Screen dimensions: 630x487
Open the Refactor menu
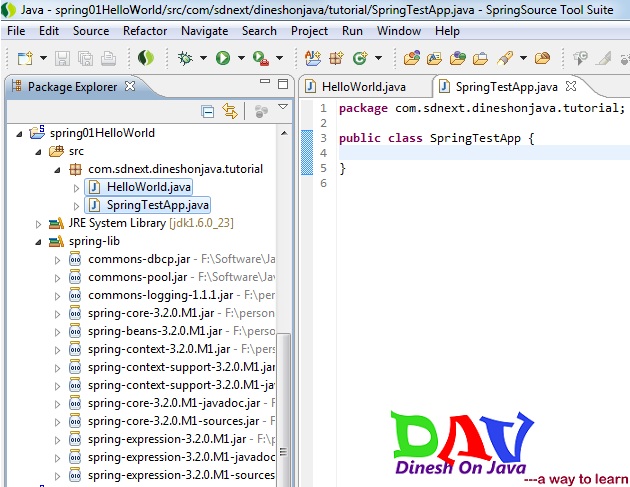145,31
